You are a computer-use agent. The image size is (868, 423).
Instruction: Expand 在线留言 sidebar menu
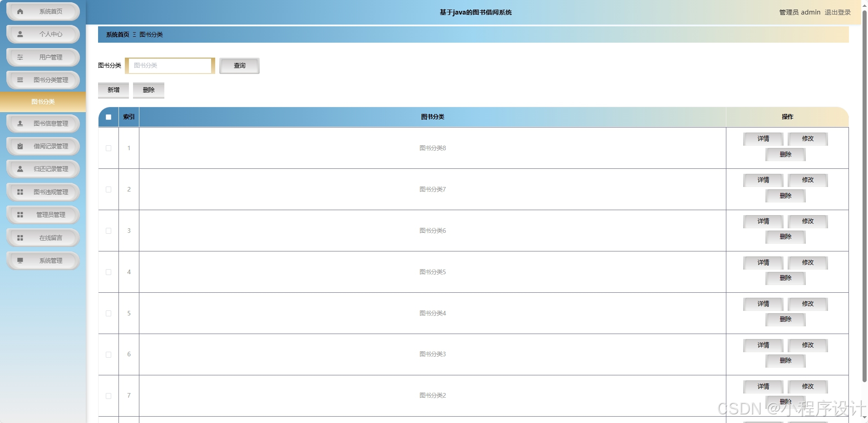click(43, 238)
